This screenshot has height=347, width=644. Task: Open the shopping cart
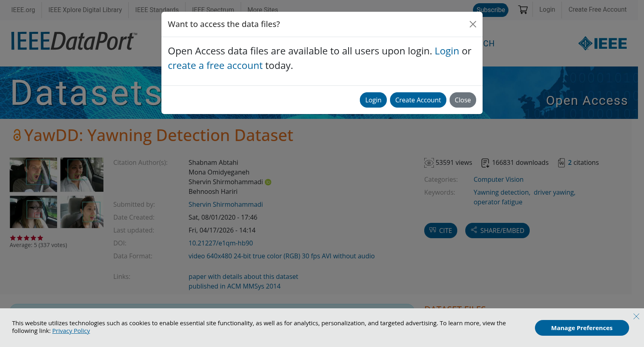click(523, 10)
